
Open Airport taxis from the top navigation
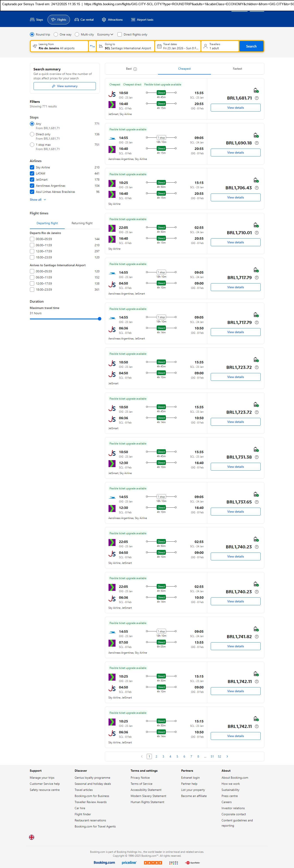(142, 20)
